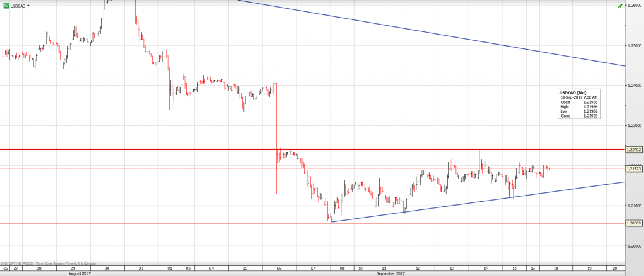Click date 06 on the time axis
The image size is (644, 276).
pyautogui.click(x=279, y=268)
